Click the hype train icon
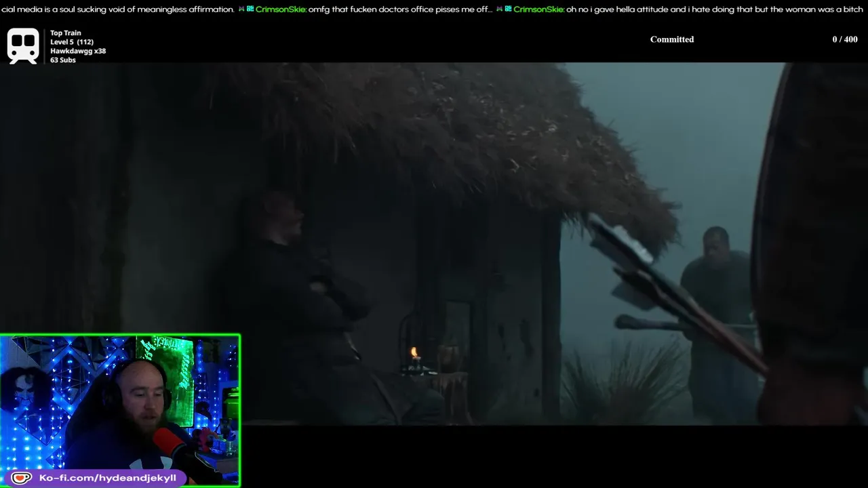868x488 pixels. pos(23,46)
